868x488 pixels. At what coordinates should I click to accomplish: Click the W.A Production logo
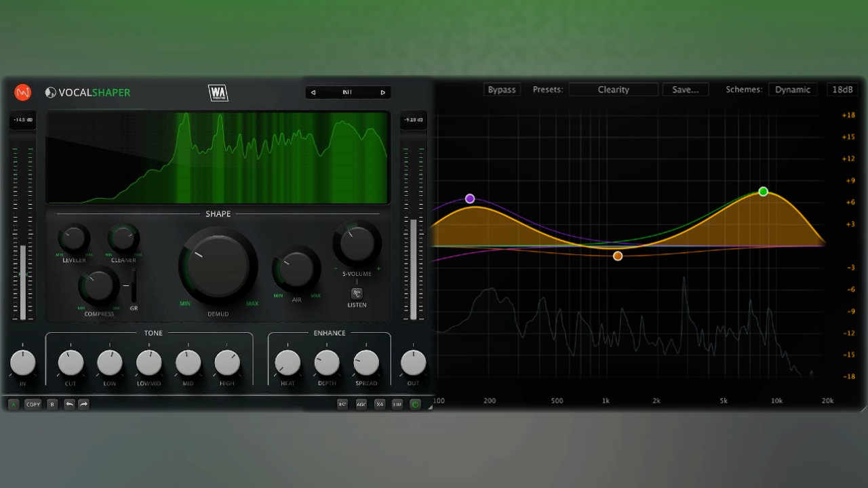coord(218,93)
